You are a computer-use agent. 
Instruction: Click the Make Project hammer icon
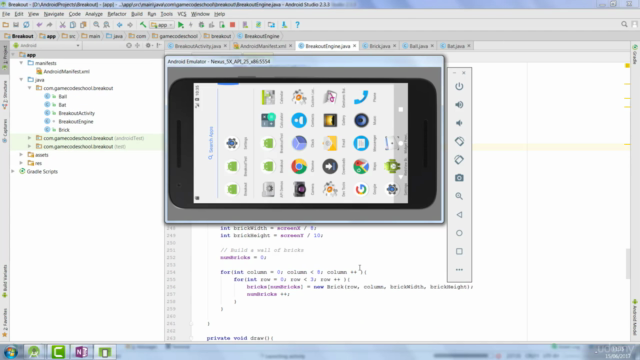(x=143, y=25)
